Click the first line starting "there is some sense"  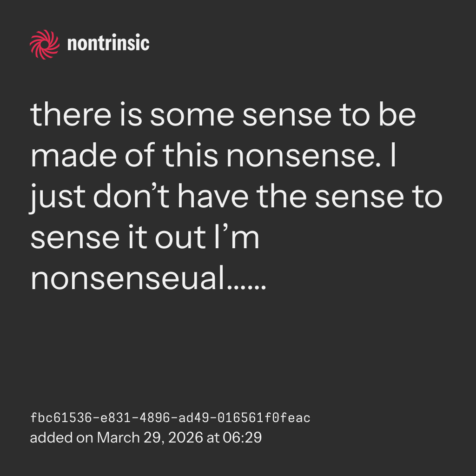tap(223, 115)
